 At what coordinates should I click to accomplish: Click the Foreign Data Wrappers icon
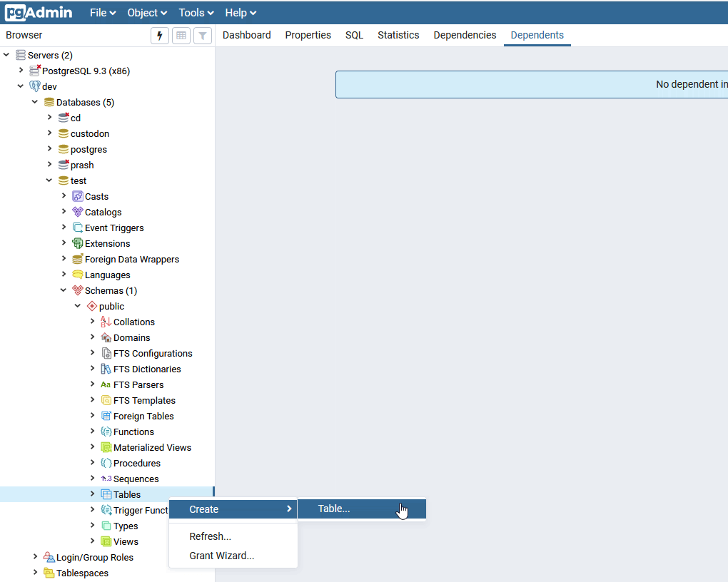point(78,259)
